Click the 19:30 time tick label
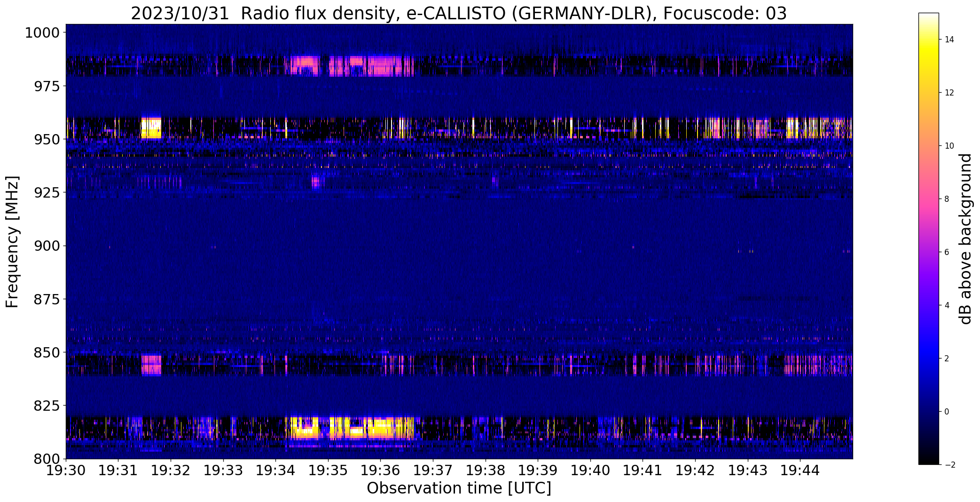This screenshot has height=502, width=980. click(x=66, y=470)
